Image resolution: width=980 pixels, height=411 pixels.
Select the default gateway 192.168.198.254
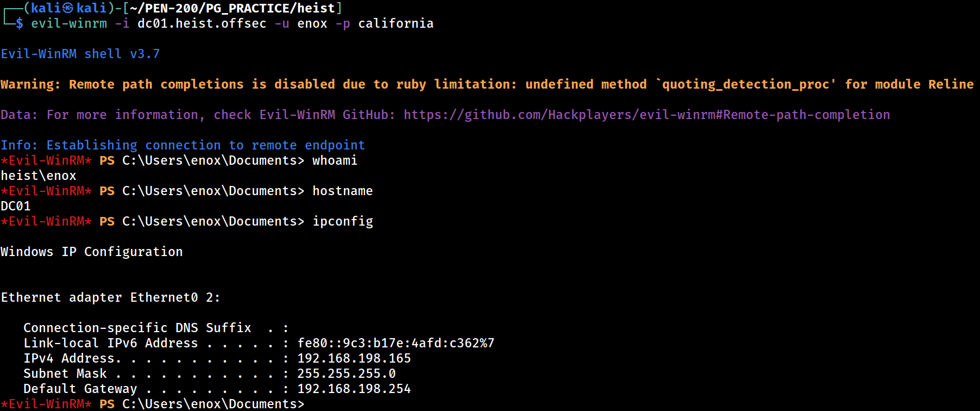coord(354,389)
